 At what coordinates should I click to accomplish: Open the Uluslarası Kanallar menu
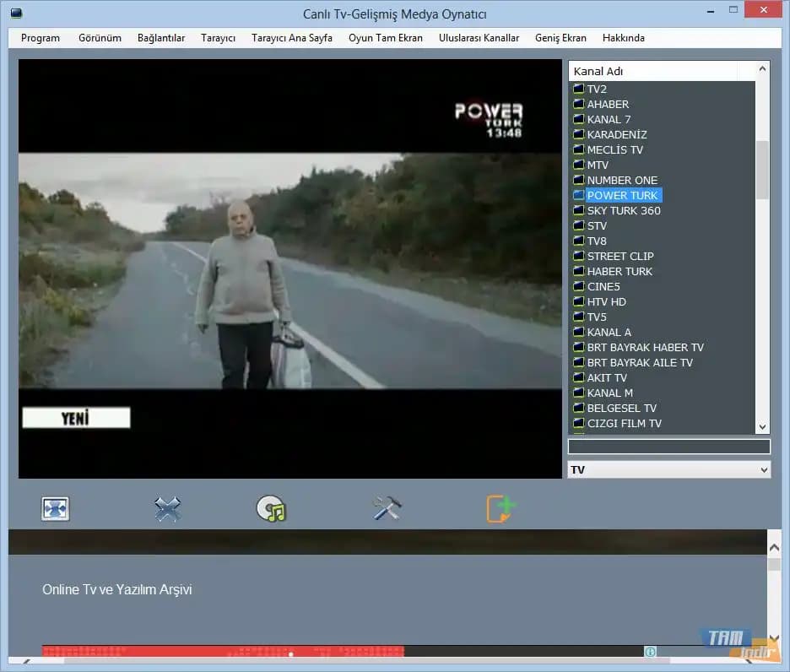coord(479,38)
